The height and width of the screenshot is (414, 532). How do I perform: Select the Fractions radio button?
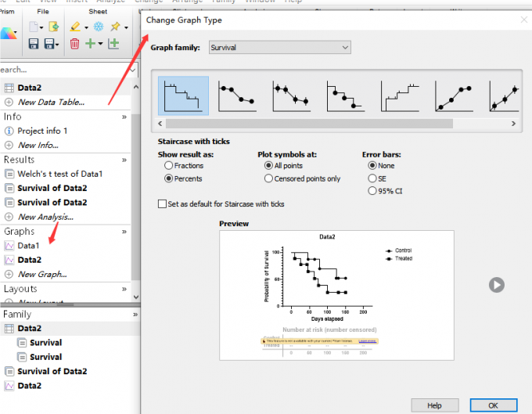click(169, 166)
